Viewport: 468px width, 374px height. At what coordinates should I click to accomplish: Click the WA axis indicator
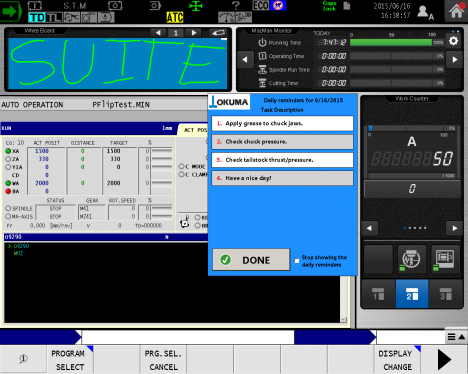(8, 183)
